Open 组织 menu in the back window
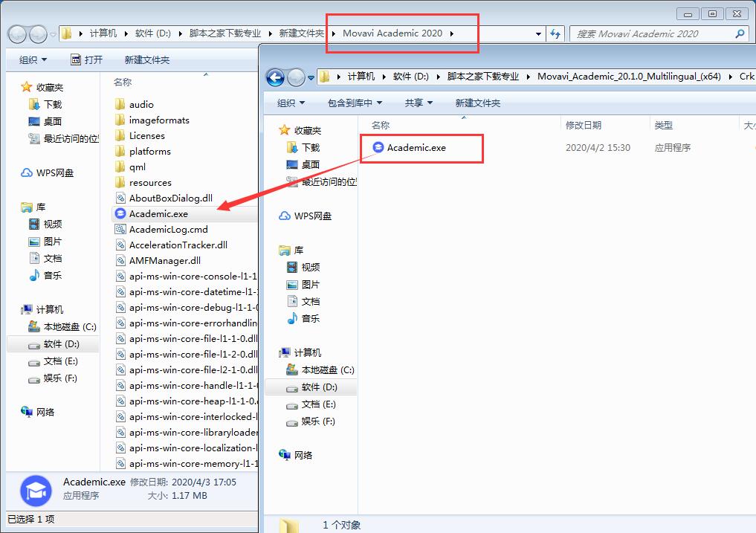This screenshot has height=533, width=756. (x=33, y=59)
